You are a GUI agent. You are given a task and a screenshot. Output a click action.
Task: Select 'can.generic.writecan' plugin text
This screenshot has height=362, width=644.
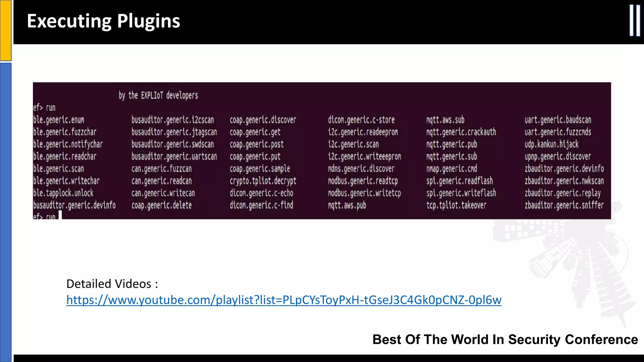click(163, 193)
